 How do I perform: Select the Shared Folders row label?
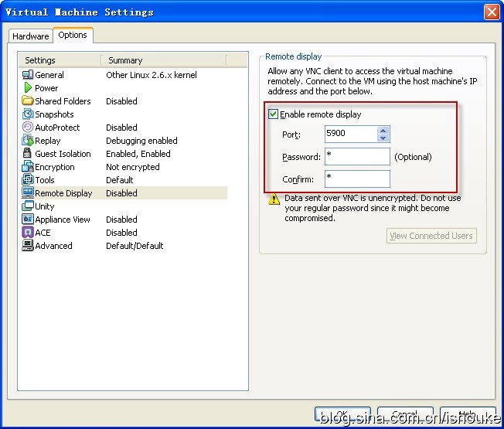click(63, 101)
